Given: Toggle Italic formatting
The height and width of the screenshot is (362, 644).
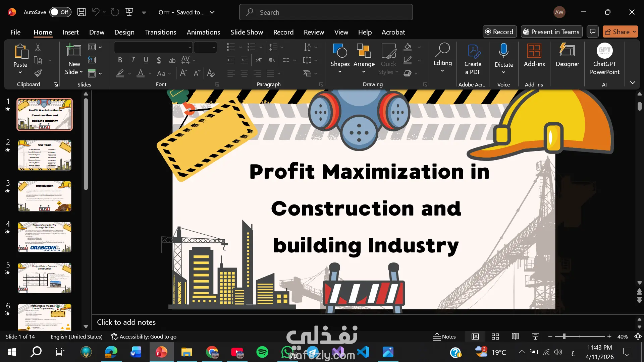Looking at the screenshot, I should (x=133, y=60).
